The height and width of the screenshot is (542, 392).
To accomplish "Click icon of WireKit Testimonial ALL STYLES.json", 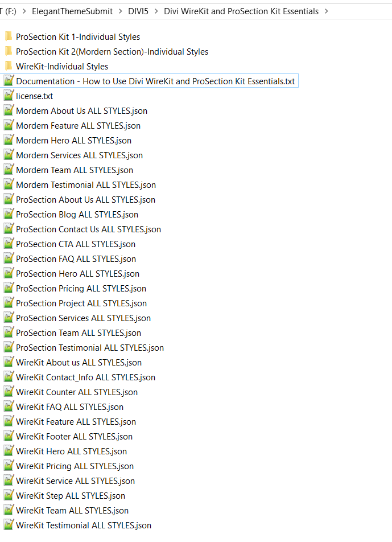I will pyautogui.click(x=9, y=525).
